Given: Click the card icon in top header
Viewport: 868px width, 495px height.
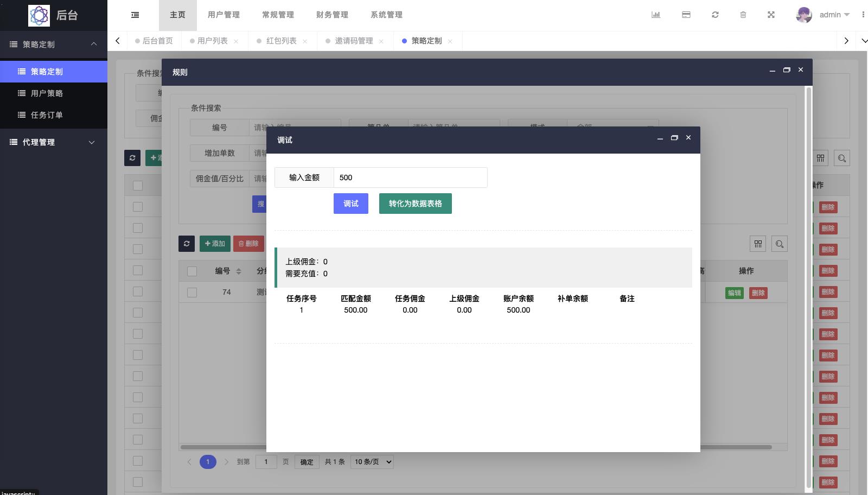Looking at the screenshot, I should coord(686,15).
